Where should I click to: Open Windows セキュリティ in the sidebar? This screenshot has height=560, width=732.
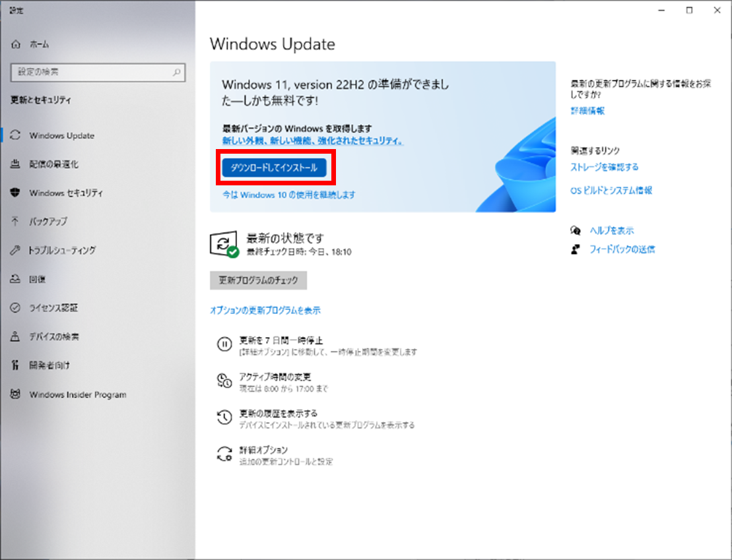click(98, 193)
